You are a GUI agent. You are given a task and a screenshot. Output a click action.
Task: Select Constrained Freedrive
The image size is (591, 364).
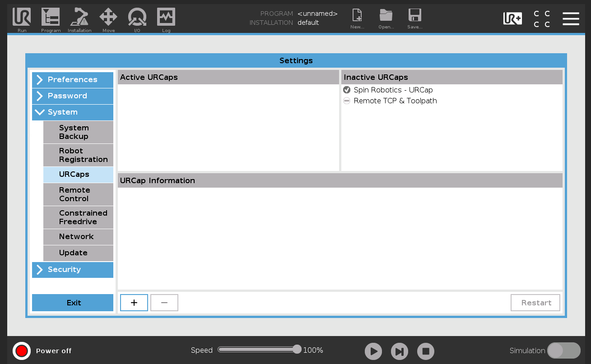tap(78, 217)
